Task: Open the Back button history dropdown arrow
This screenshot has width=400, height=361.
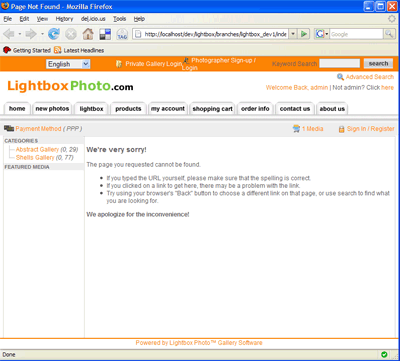Action: (20, 34)
